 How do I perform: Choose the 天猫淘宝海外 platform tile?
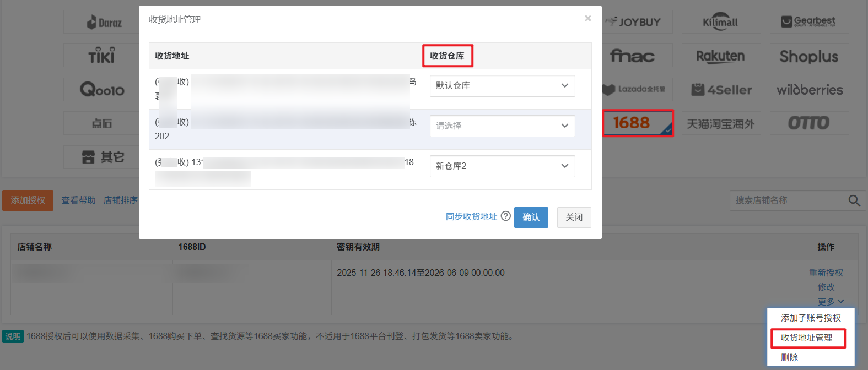tap(721, 123)
